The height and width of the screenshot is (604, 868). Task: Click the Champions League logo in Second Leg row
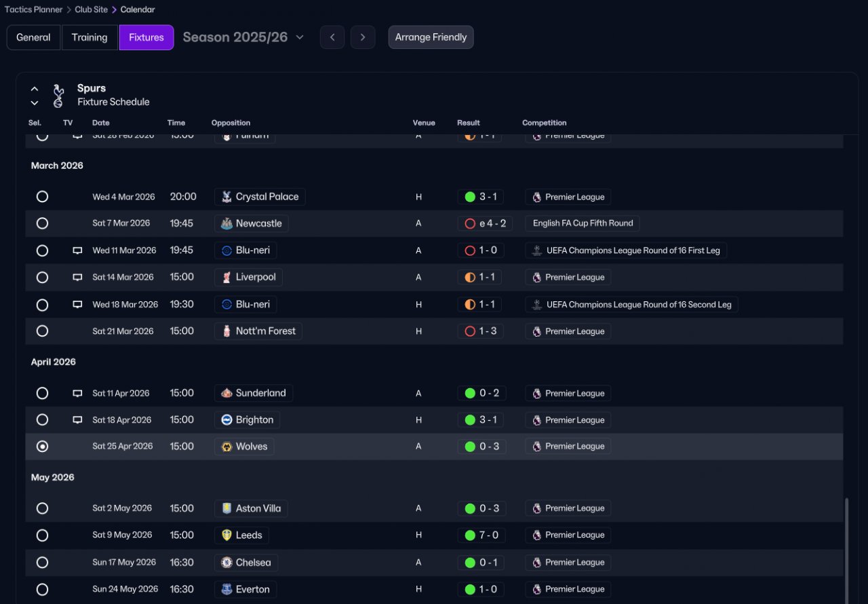coord(537,305)
